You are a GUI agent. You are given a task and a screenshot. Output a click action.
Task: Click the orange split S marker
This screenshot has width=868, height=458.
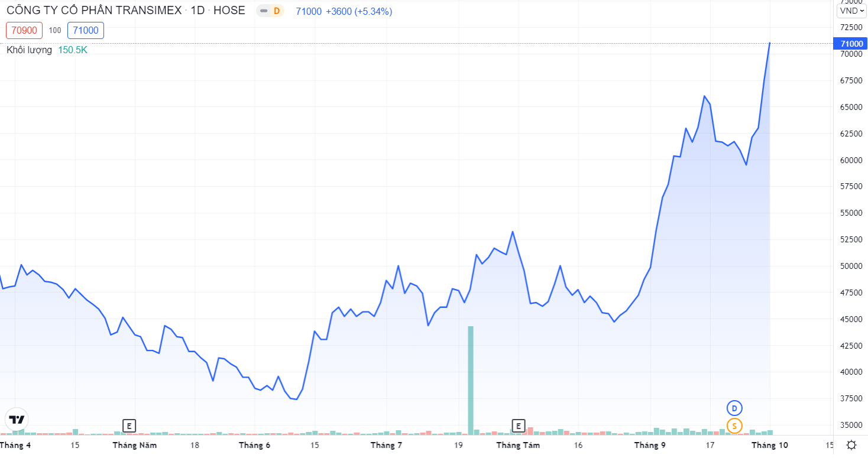734,425
